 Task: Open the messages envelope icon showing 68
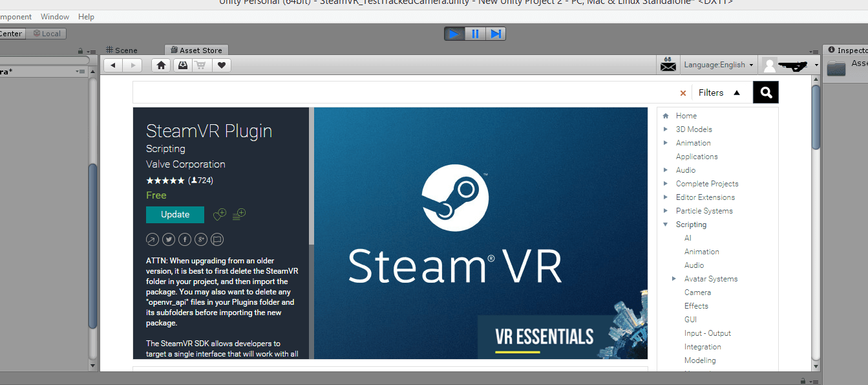point(668,64)
